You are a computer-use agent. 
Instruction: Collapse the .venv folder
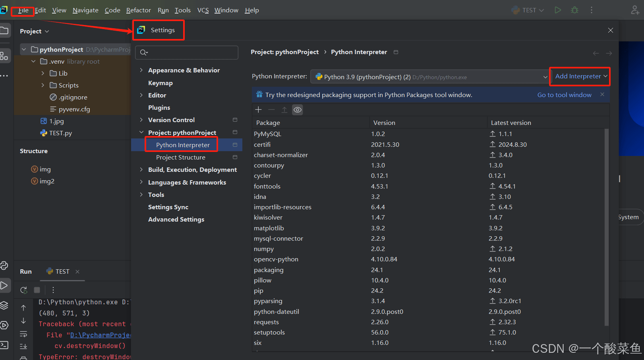[x=33, y=61]
